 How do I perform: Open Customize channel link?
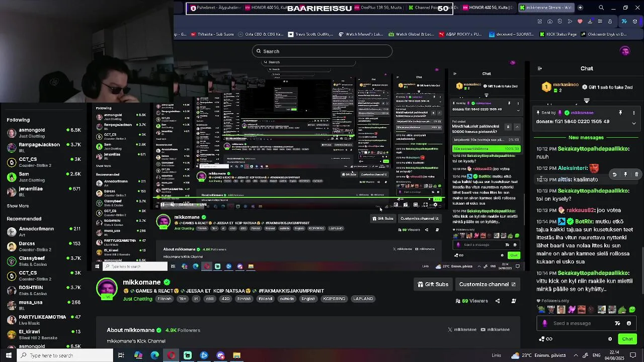pyautogui.click(x=487, y=284)
